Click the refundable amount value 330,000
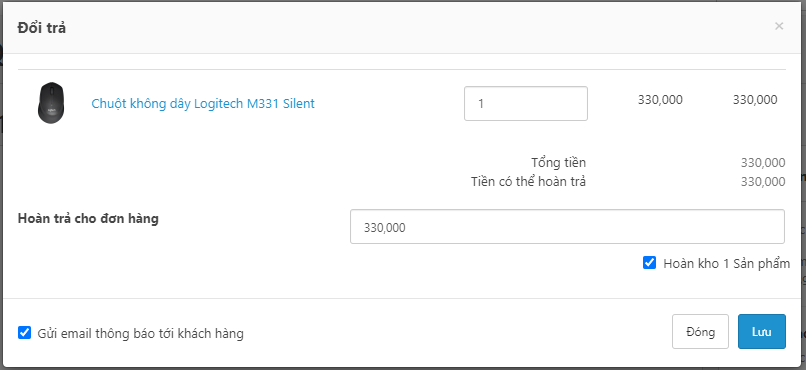 pyautogui.click(x=763, y=181)
